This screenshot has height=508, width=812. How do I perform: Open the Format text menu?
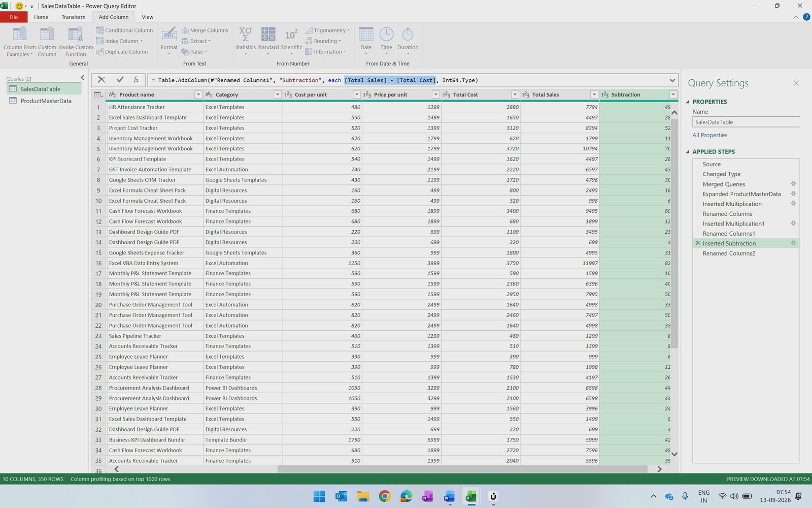[x=169, y=41]
